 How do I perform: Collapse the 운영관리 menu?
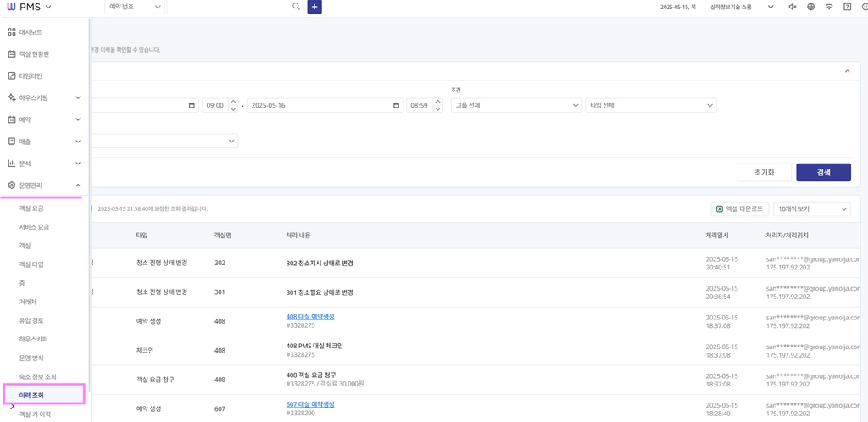(x=44, y=186)
